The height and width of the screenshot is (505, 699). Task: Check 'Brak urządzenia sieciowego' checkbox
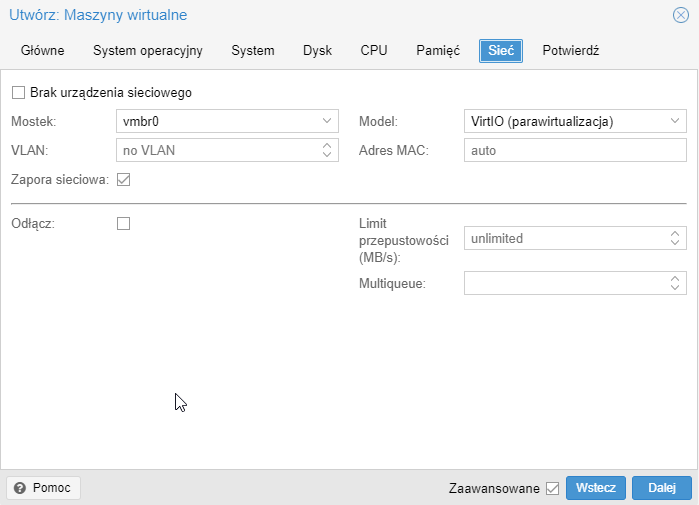pyautogui.click(x=18, y=93)
